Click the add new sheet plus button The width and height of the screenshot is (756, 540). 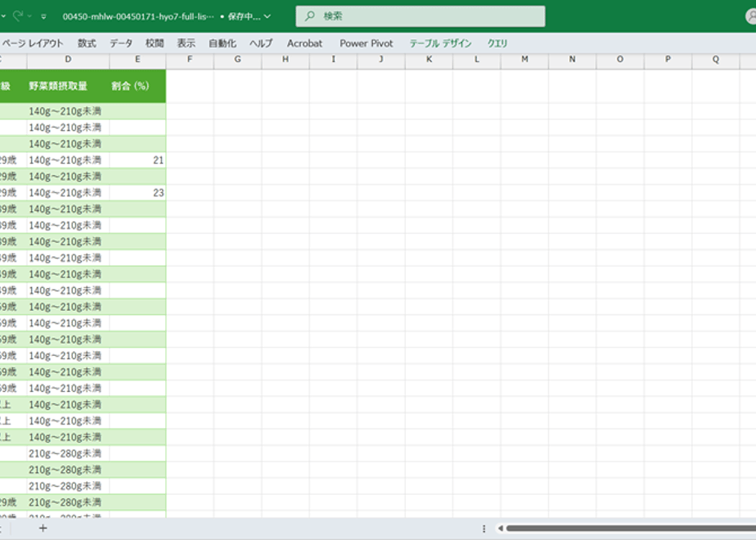coord(43,529)
